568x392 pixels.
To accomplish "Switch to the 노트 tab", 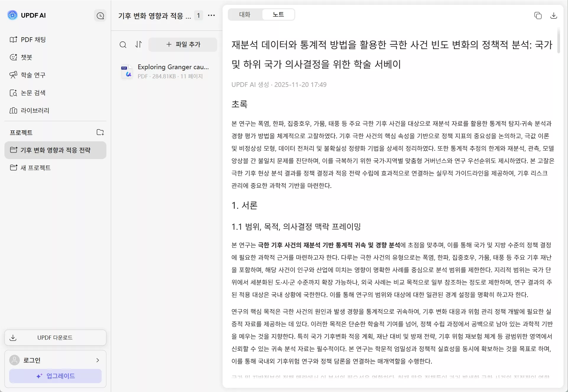I will [x=278, y=14].
